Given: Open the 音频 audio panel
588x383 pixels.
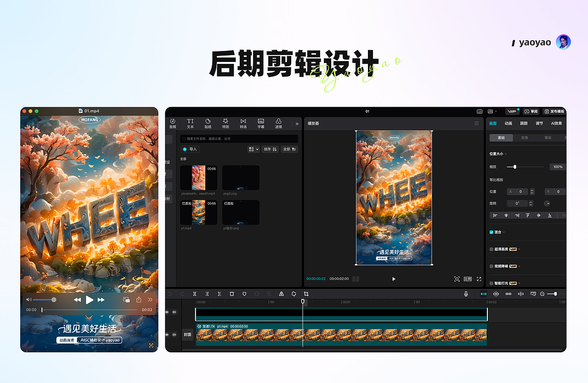Looking at the screenshot, I should [172, 124].
